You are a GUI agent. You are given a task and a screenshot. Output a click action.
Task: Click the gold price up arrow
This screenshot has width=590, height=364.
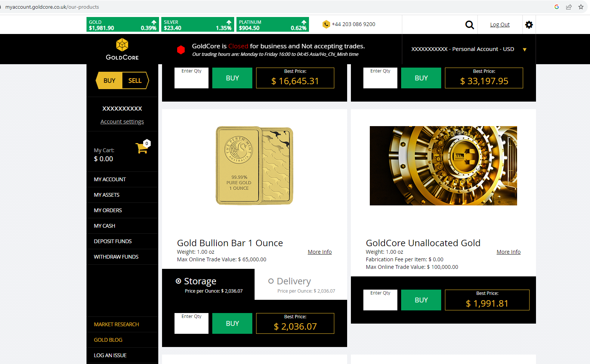(x=154, y=22)
